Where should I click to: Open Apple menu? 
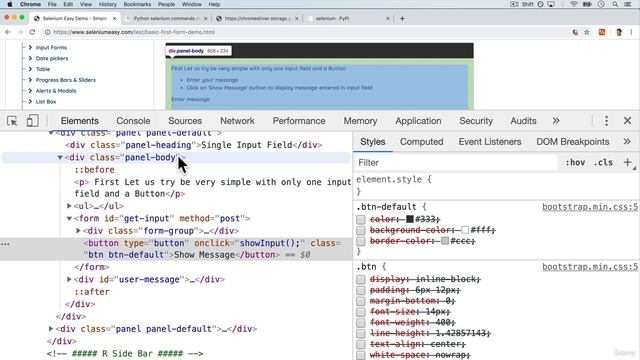point(10,4)
